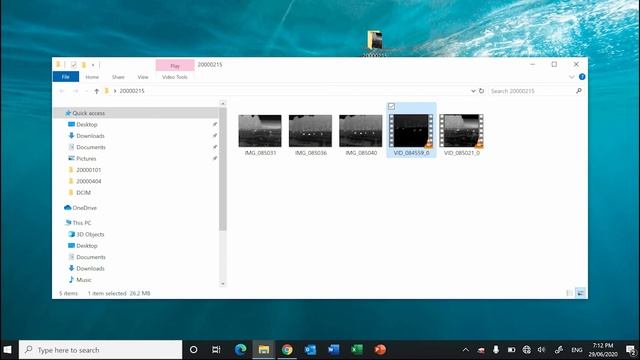Open Pictures in Quick access
The height and width of the screenshot is (360, 640).
coord(86,158)
